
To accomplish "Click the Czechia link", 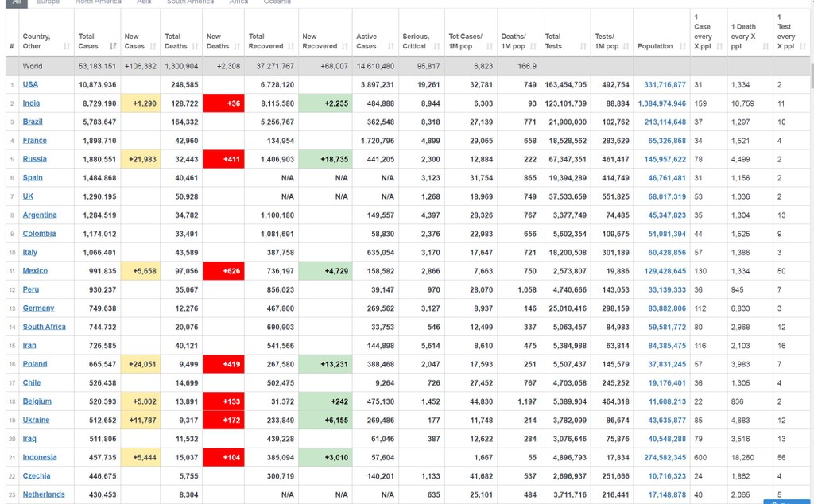I will click(37, 476).
